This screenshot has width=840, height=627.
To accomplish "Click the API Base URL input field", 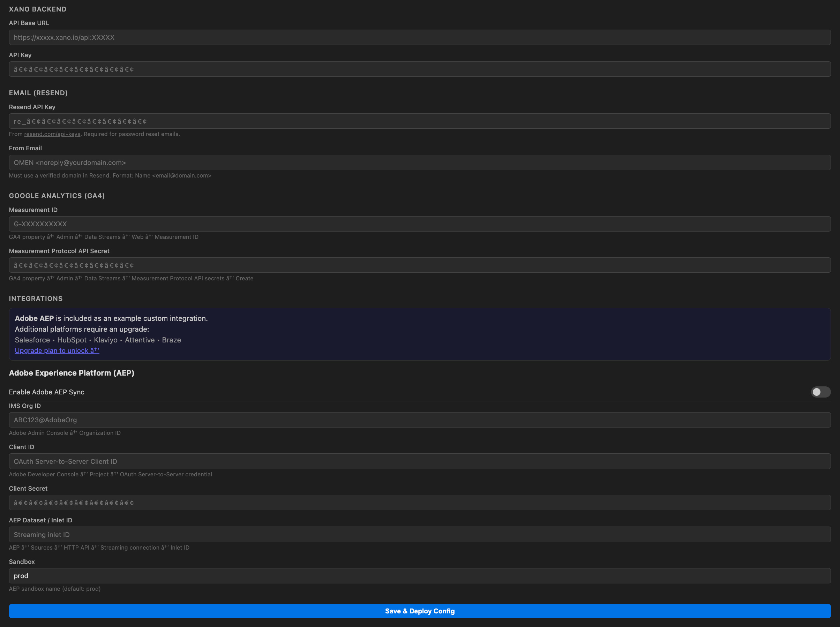I will [420, 37].
